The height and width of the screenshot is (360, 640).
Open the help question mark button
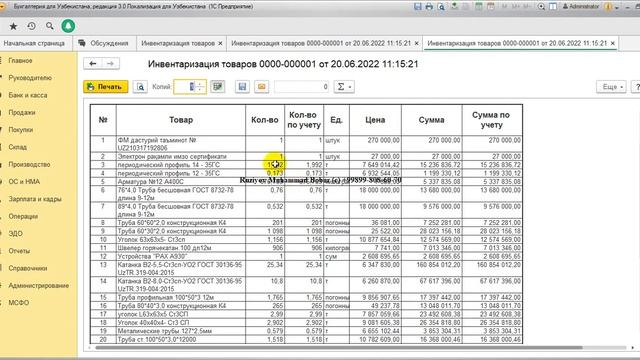click(x=636, y=87)
